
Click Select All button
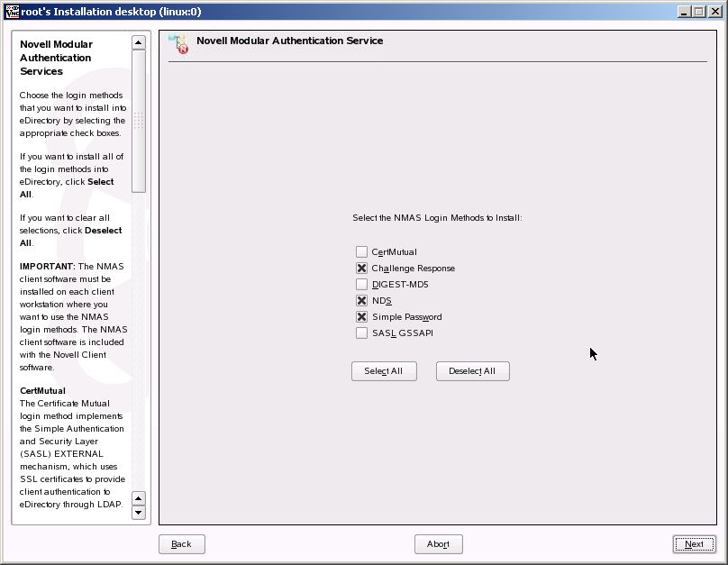pos(384,371)
